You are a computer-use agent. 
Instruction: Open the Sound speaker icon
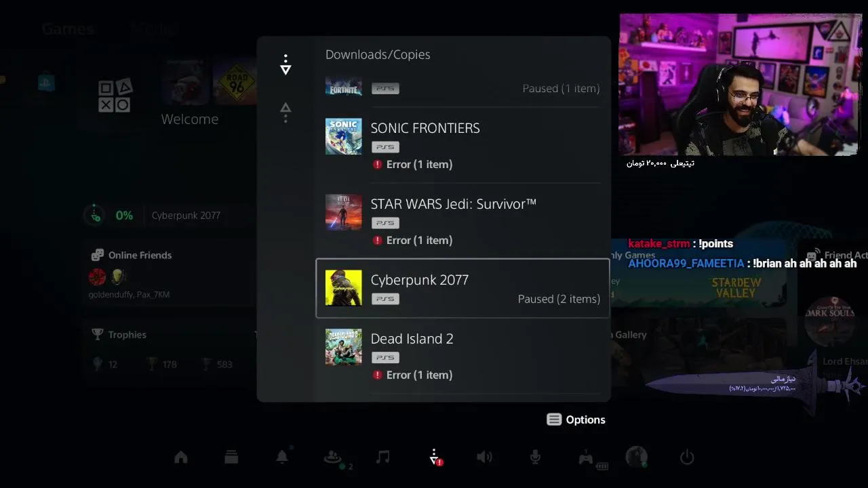(484, 457)
